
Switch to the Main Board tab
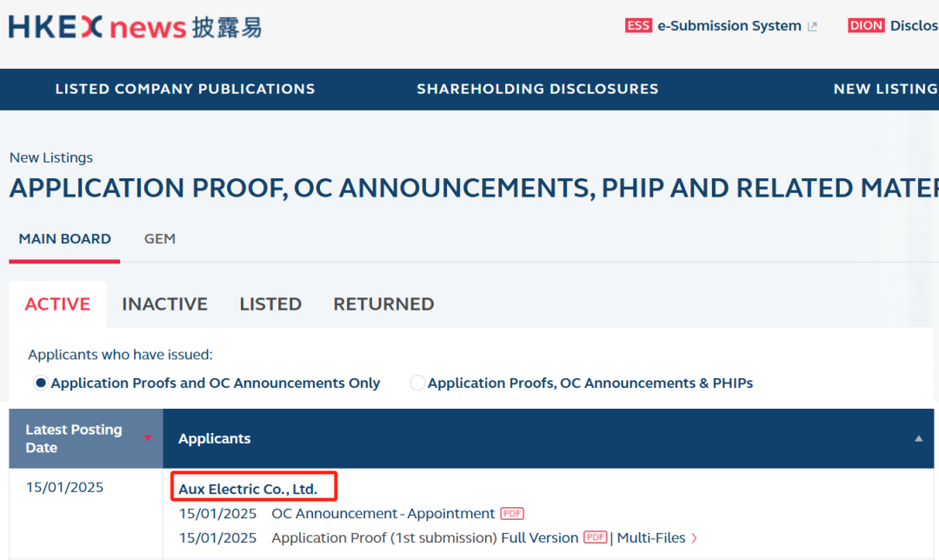click(64, 239)
